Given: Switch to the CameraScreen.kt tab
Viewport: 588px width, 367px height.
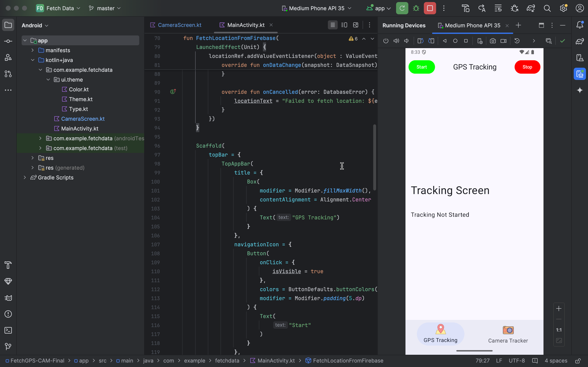Looking at the screenshot, I should 179,25.
